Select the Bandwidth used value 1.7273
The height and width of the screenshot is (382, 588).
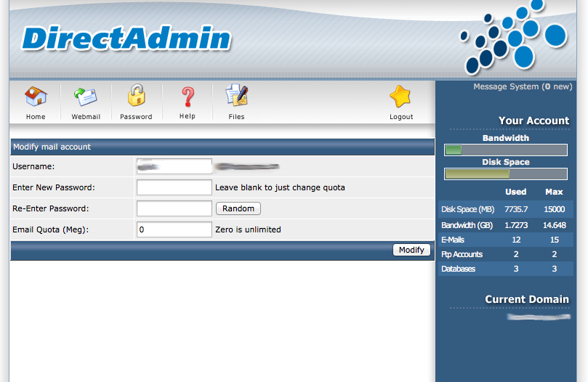click(516, 225)
